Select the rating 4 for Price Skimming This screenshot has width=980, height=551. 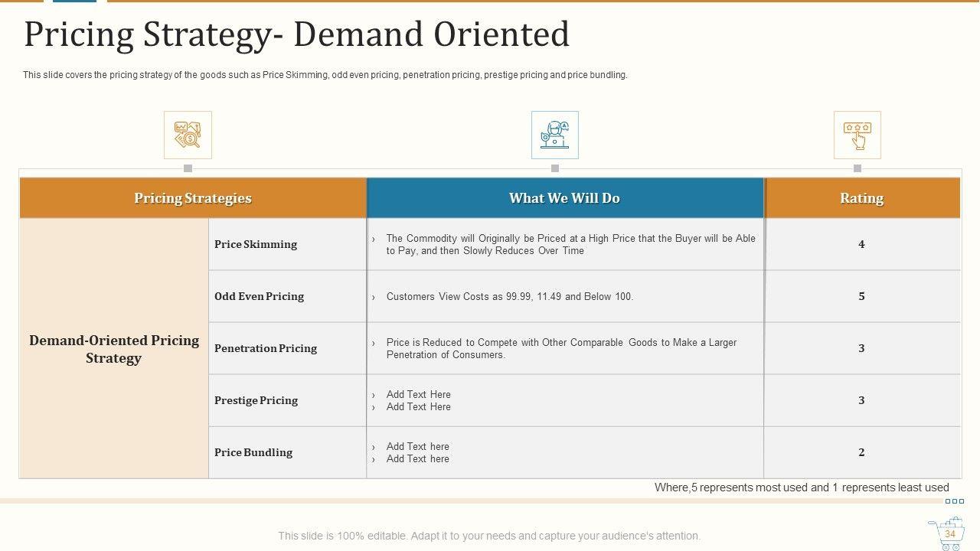click(861, 244)
